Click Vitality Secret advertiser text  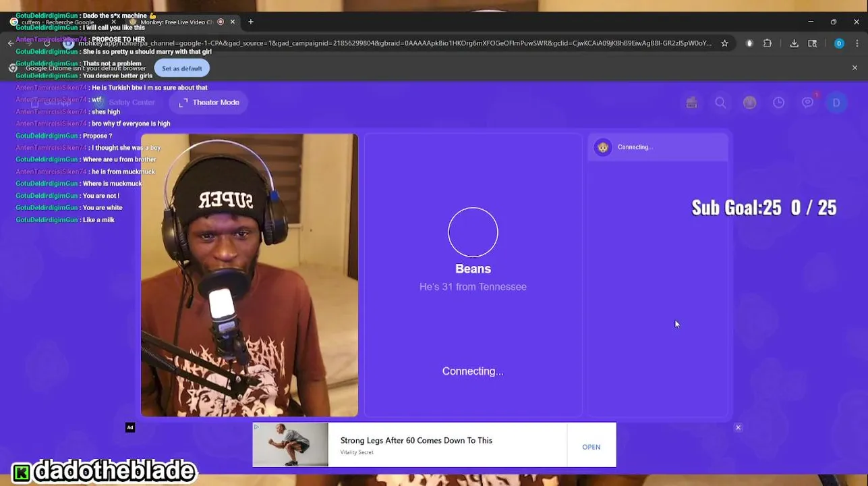point(357,452)
